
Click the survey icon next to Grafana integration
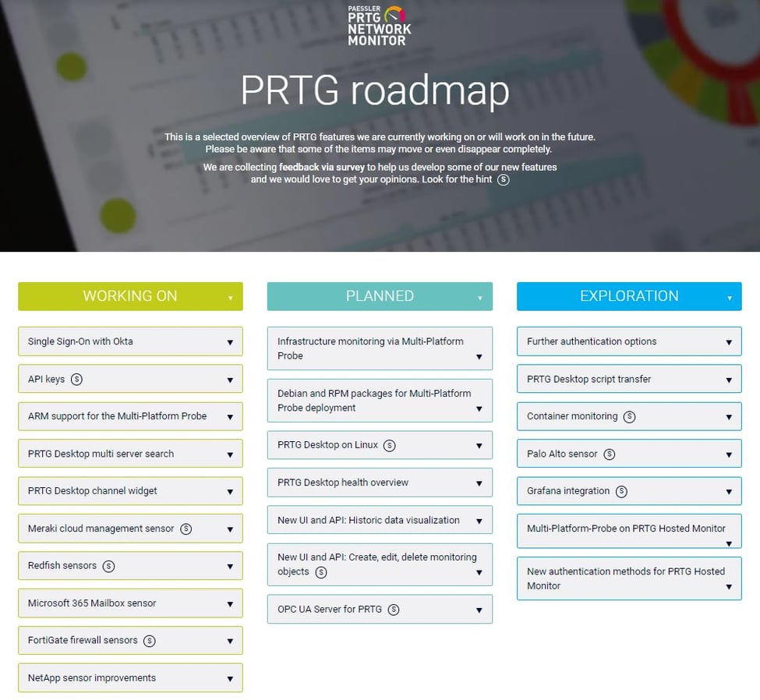click(x=621, y=491)
